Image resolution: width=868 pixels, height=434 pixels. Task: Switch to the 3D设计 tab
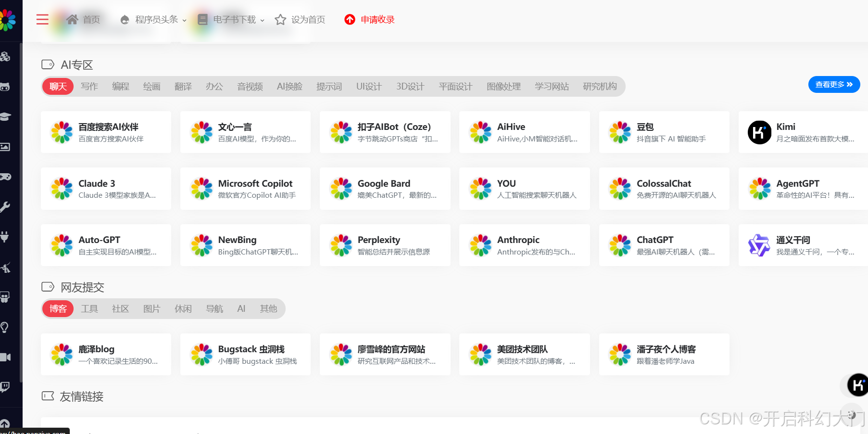click(x=410, y=86)
